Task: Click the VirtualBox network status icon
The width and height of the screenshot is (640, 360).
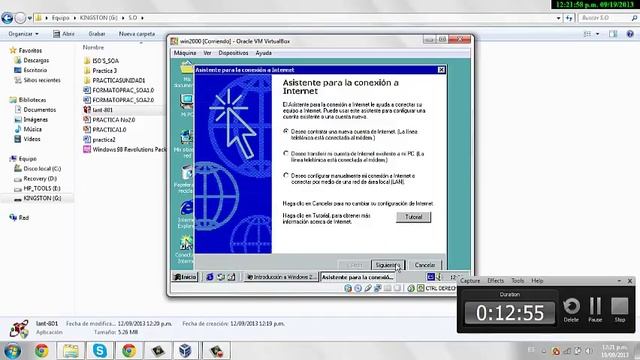Action: point(378,288)
